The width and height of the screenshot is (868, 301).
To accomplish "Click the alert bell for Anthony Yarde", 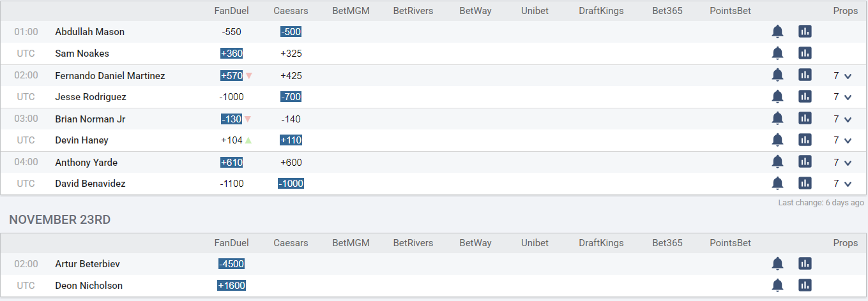I will coord(777,162).
